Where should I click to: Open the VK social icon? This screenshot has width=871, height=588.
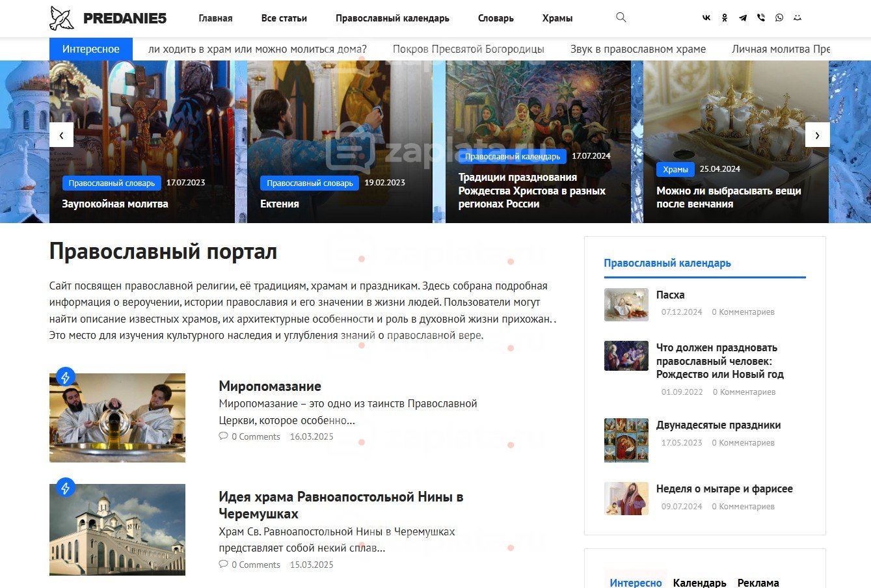[x=706, y=18]
